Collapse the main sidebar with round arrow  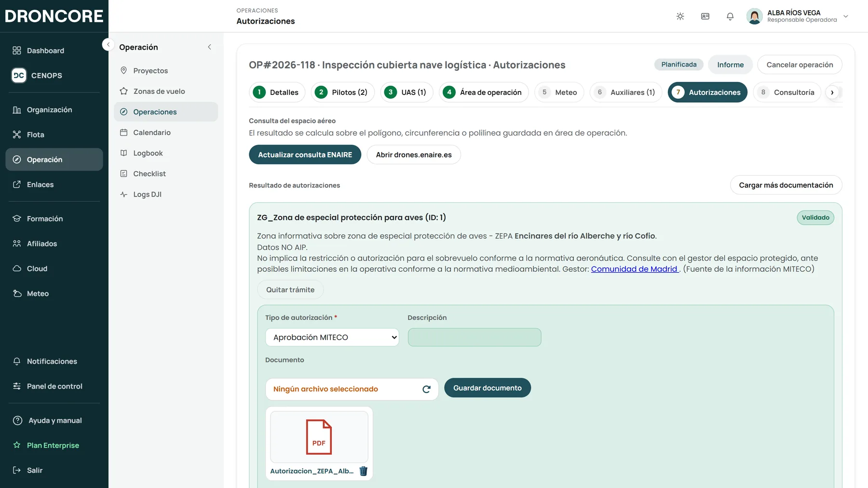[x=108, y=44]
